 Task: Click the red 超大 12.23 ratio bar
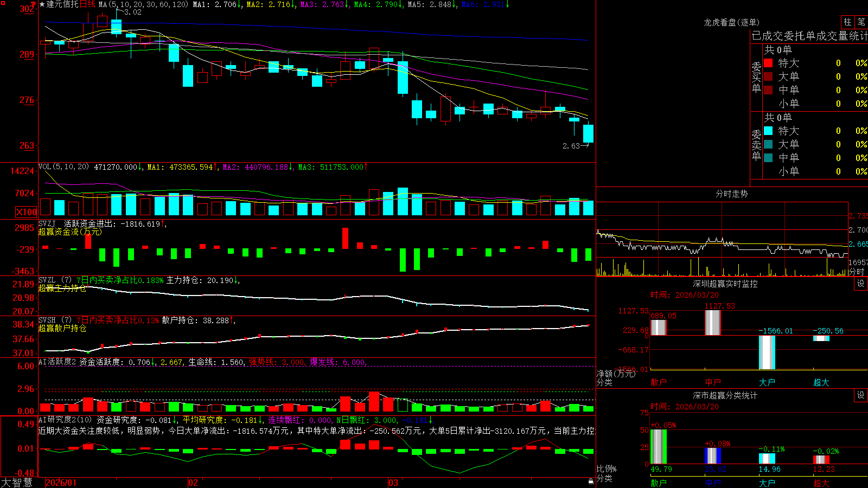point(821,460)
